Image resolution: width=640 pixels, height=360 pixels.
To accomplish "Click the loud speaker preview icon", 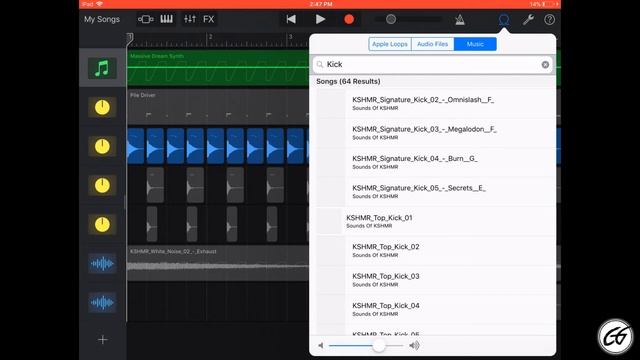I will [x=414, y=346].
